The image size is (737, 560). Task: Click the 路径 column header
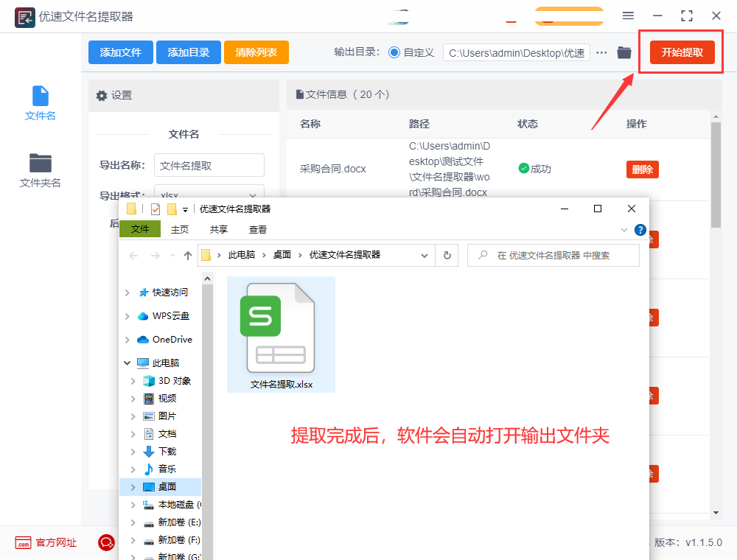419,124
